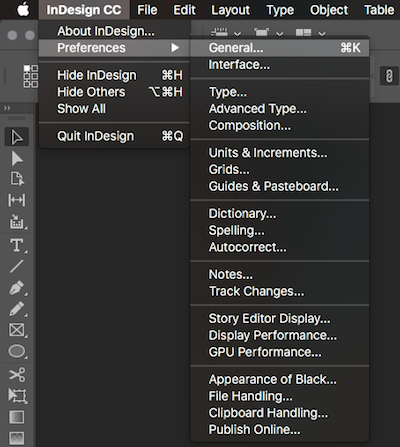Open Track Changes... preferences

280,291
